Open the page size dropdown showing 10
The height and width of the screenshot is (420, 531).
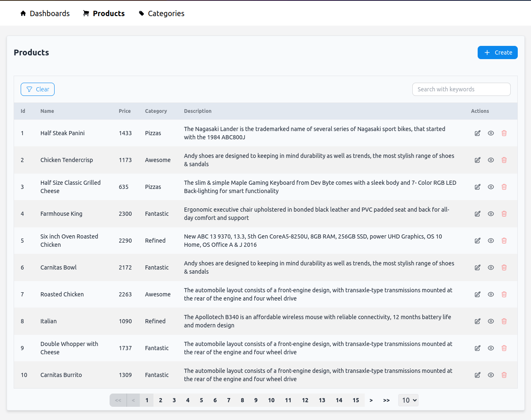[x=408, y=400]
